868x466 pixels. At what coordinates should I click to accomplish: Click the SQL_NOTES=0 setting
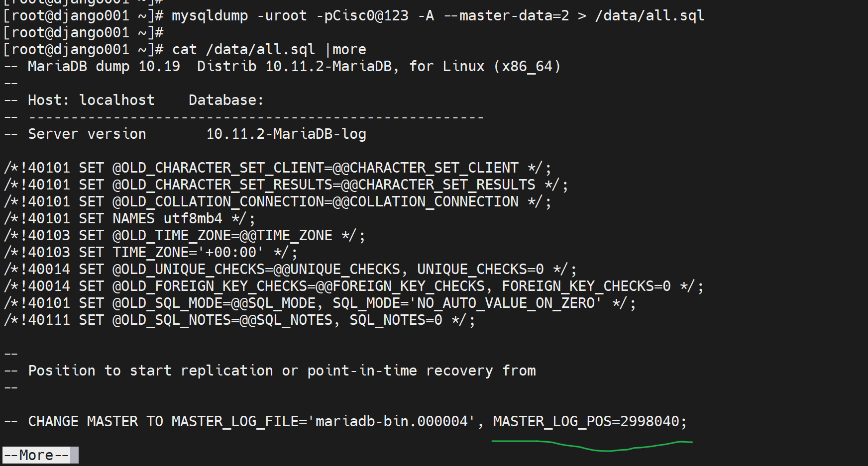pyautogui.click(x=396, y=320)
